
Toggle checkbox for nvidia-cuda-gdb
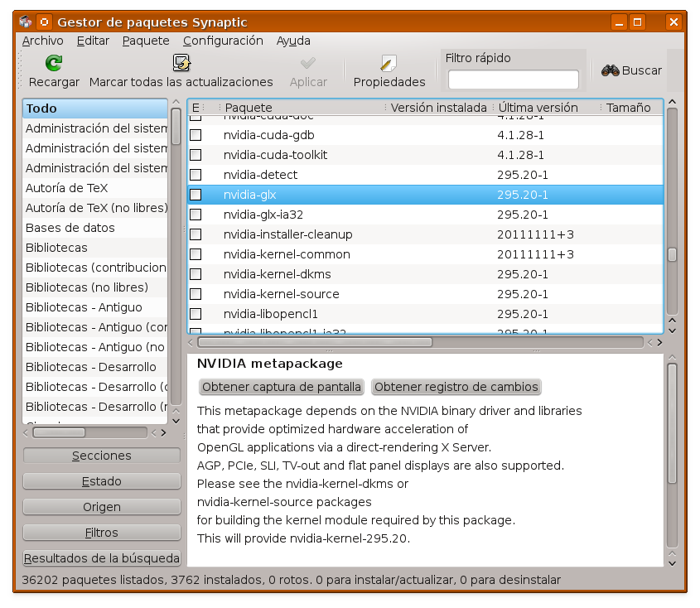[x=196, y=135]
